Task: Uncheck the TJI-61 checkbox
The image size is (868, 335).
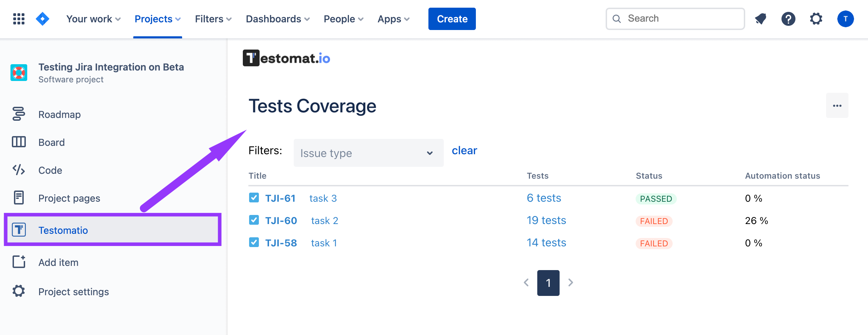Action: [254, 198]
